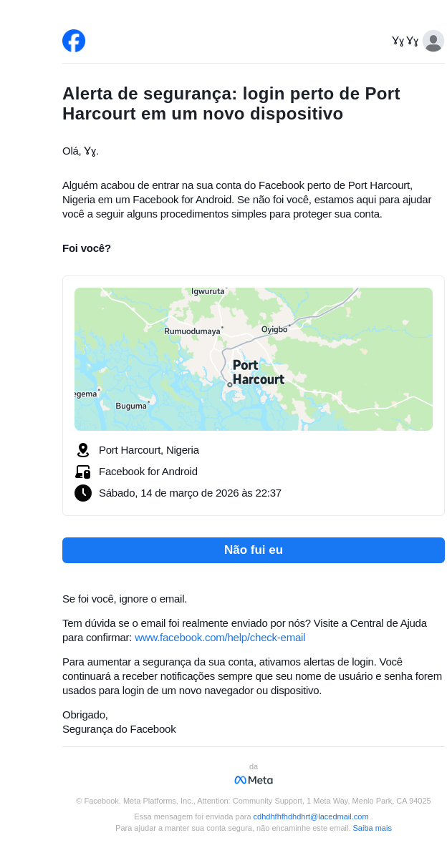Open the facebook.com/help/check-email link
Viewport: 447px width, 868px height.
pos(220,638)
